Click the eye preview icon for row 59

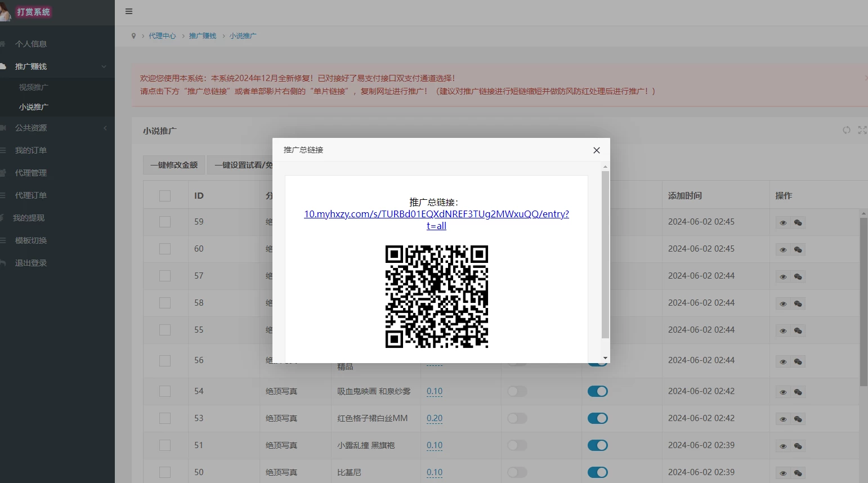coord(783,223)
